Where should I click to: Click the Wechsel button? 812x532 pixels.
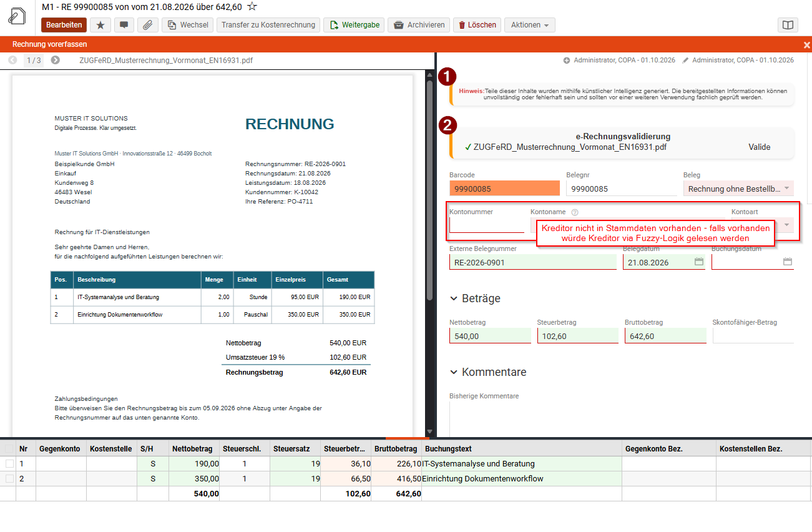[x=187, y=25]
